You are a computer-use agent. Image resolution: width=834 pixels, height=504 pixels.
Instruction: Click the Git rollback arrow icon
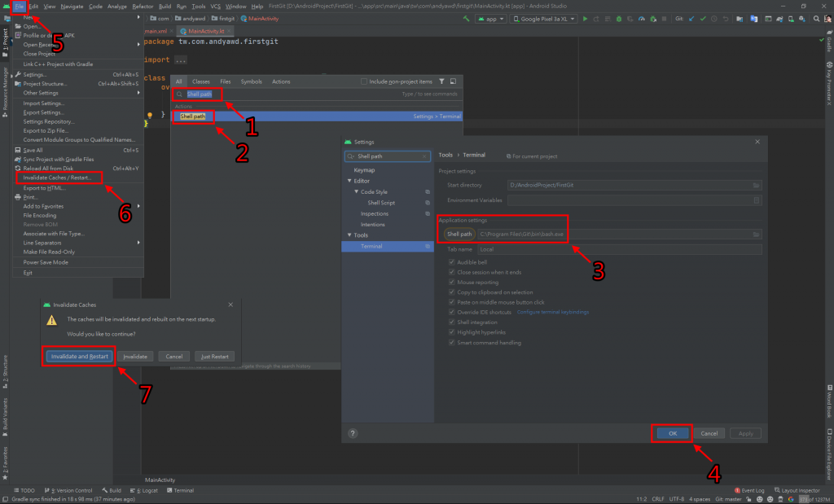pos(726,19)
